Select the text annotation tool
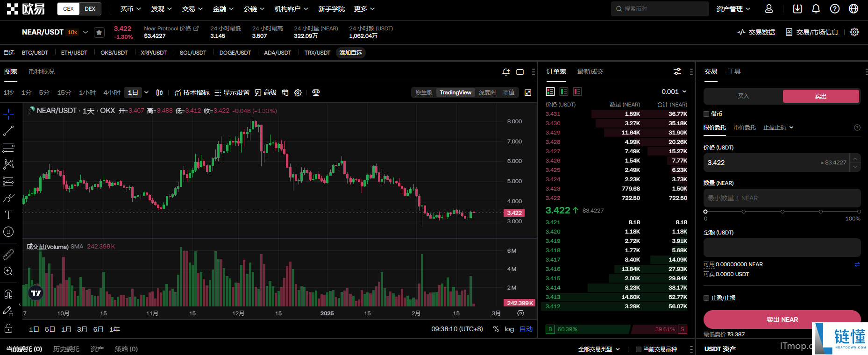Image resolution: width=868 pixels, height=355 pixels. (x=8, y=215)
